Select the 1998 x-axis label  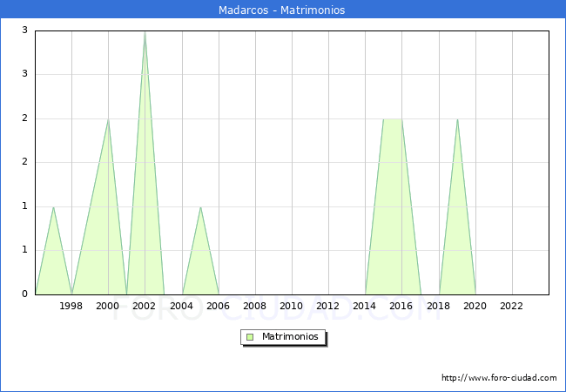tap(71, 306)
